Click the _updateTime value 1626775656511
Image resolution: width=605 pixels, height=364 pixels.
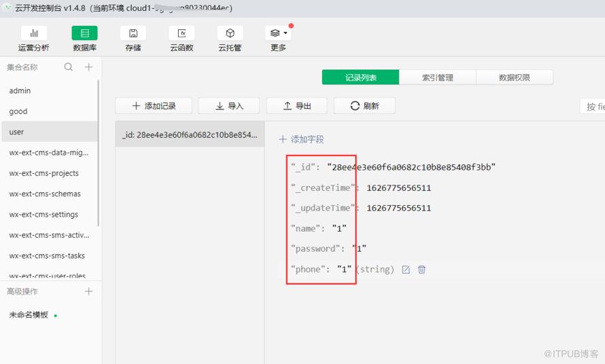pos(398,208)
